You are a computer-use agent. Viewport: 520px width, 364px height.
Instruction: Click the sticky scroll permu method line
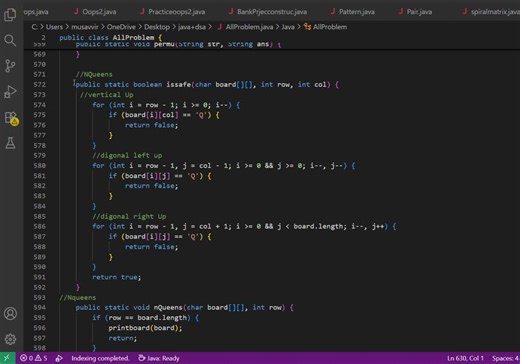point(178,44)
